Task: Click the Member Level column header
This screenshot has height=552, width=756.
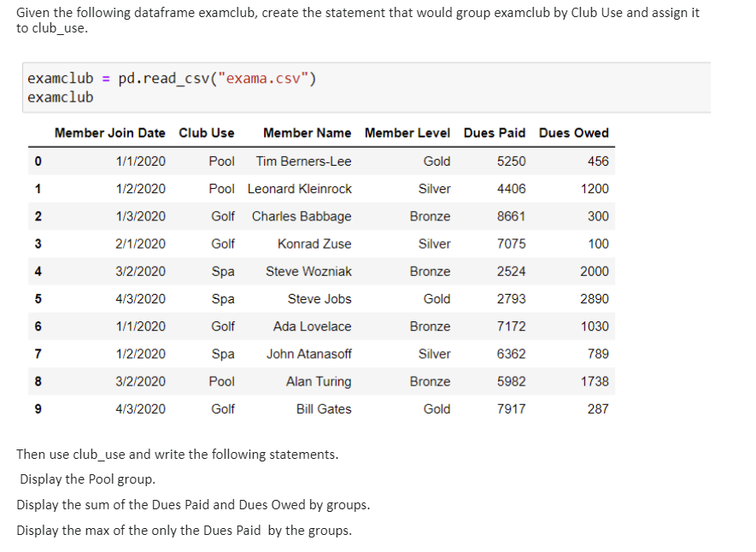Action: click(407, 133)
